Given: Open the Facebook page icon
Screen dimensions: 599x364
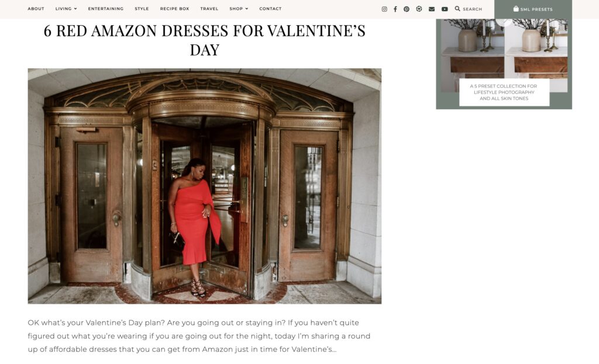Looking at the screenshot, I should point(395,9).
